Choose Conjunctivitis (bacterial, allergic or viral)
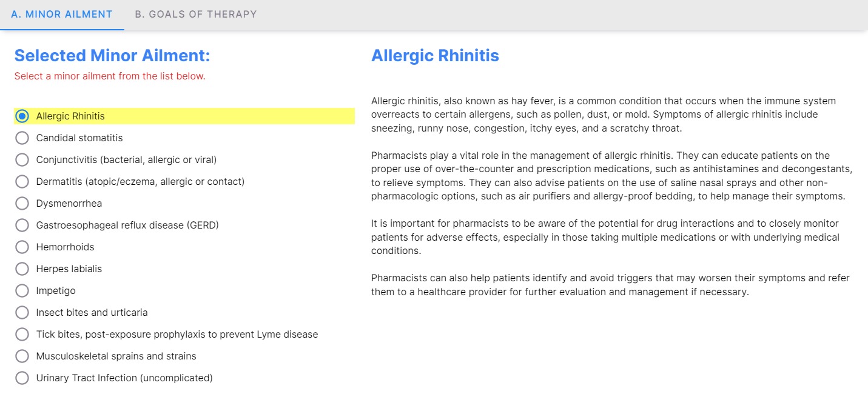This screenshot has height=394, width=868. [x=22, y=159]
